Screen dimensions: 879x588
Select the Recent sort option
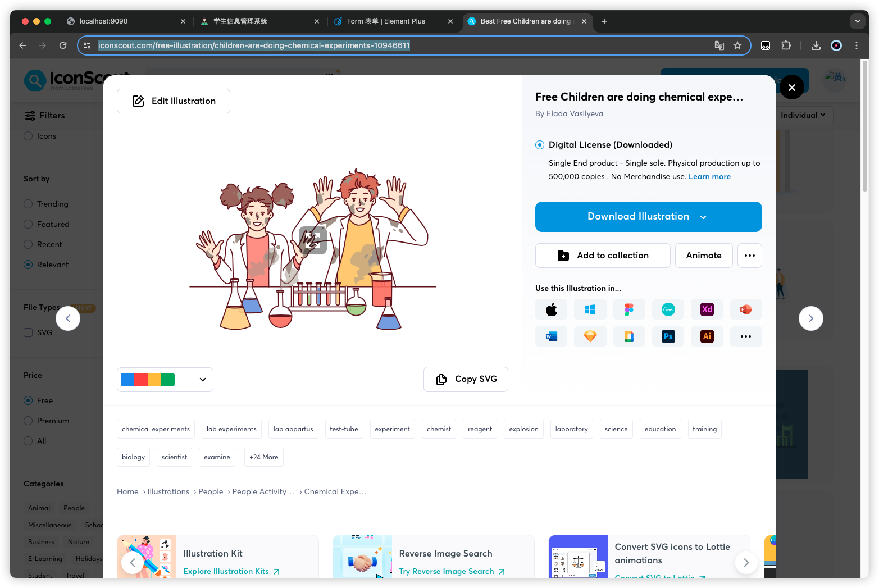(28, 244)
